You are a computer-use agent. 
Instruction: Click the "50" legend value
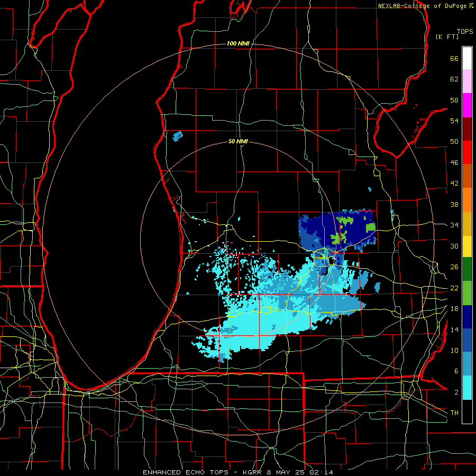coord(454,142)
